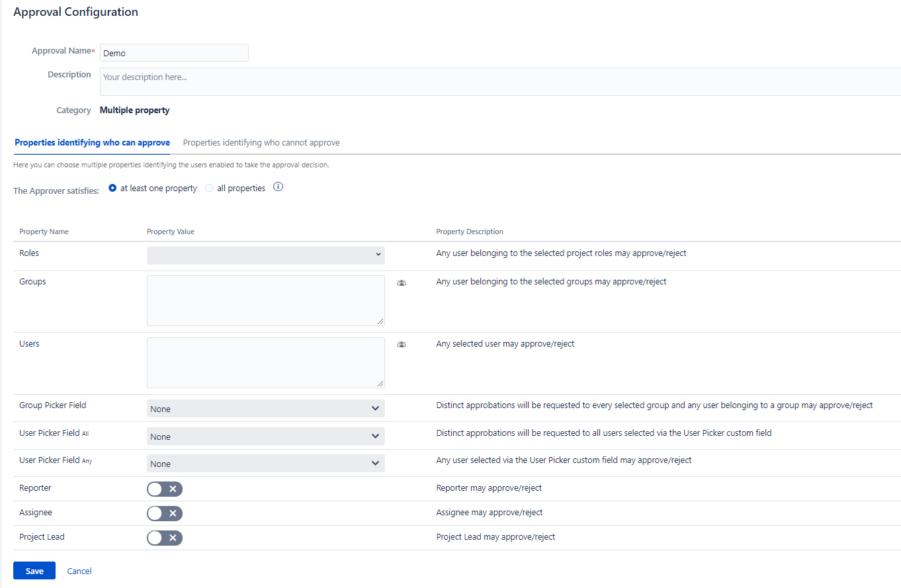Expand the Group Picker Field dropdown
This screenshot has height=588, width=901.
(265, 409)
